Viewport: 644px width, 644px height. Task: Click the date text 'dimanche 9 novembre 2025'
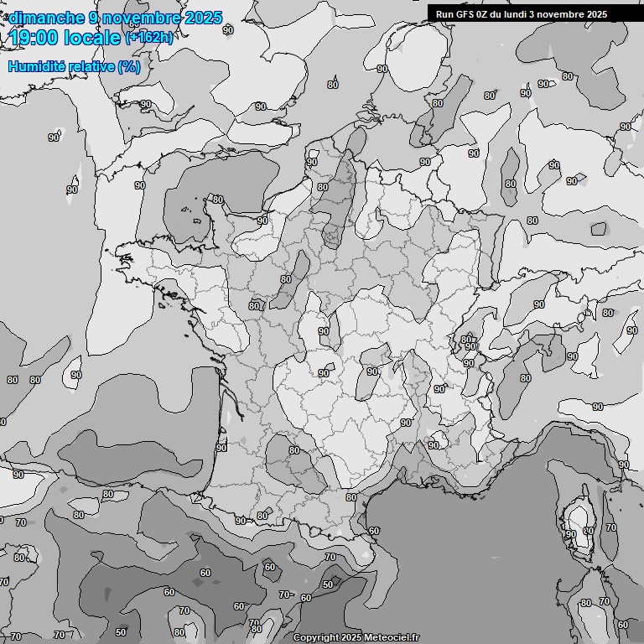tap(116, 18)
